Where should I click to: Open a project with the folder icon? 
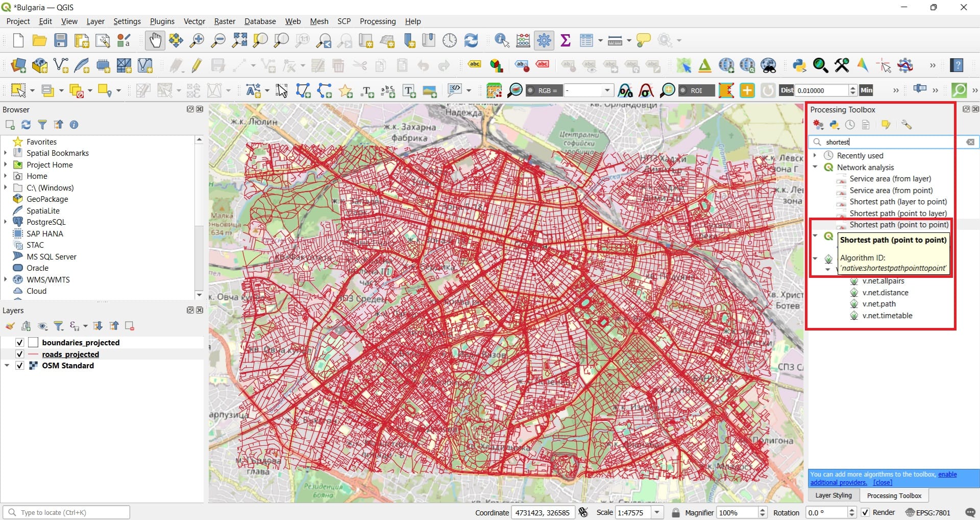(39, 40)
